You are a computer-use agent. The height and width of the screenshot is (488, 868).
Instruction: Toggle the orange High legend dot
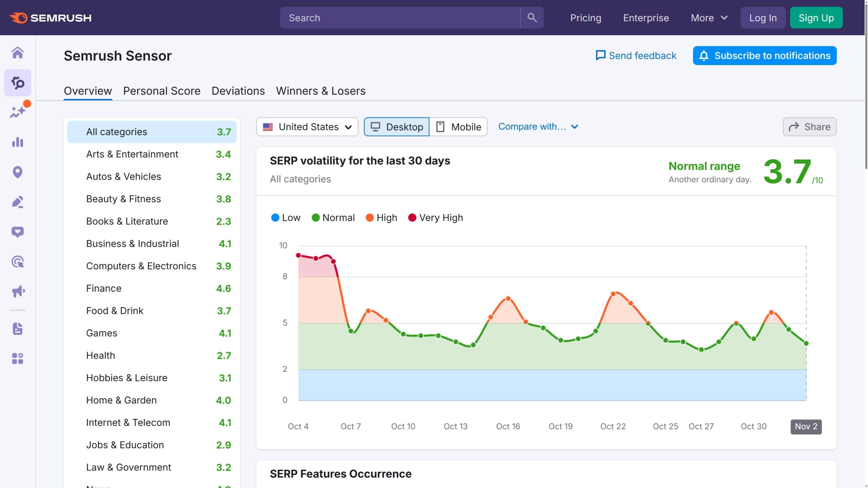pos(370,218)
